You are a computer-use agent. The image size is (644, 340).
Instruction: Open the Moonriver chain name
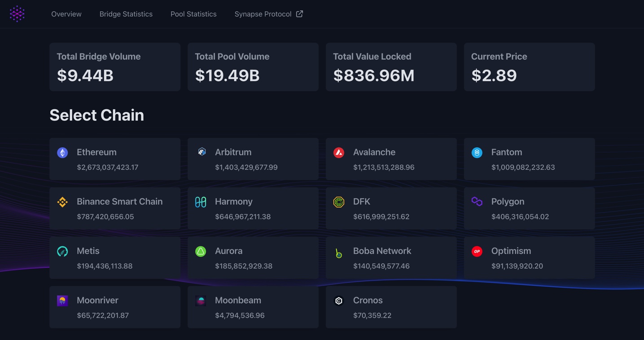pos(98,300)
